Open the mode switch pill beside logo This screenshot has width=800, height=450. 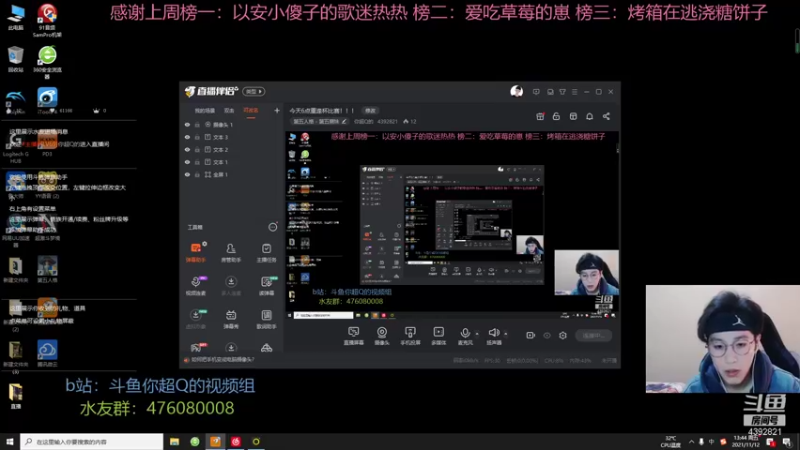click(254, 91)
